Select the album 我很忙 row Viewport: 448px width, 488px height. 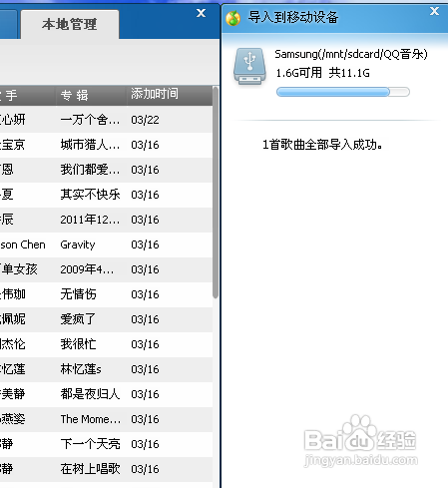[x=106, y=344]
